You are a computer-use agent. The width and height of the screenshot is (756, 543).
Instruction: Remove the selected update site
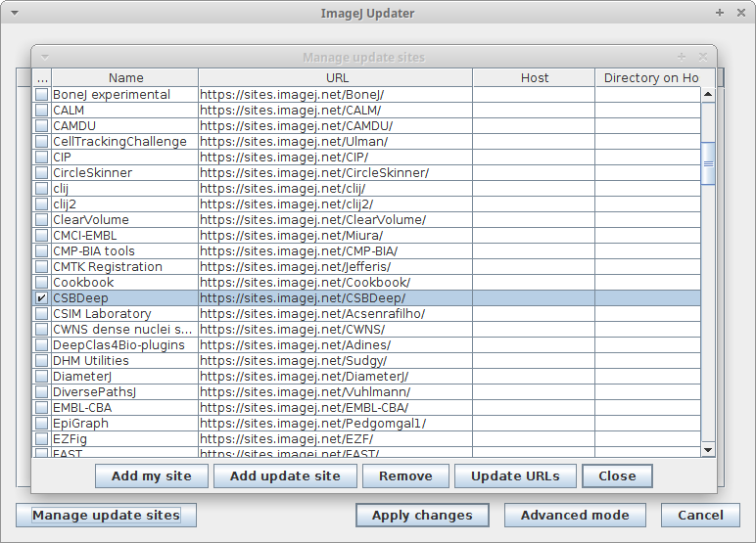pos(405,476)
